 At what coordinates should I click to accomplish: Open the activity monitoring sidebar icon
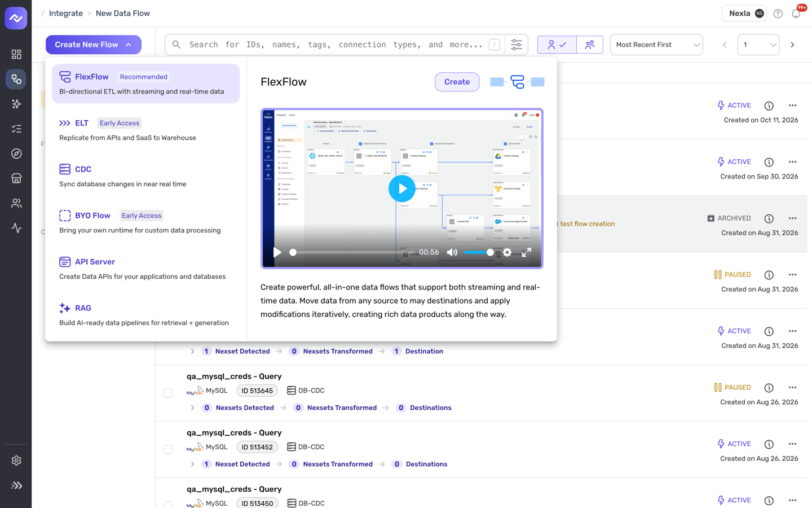click(16, 228)
